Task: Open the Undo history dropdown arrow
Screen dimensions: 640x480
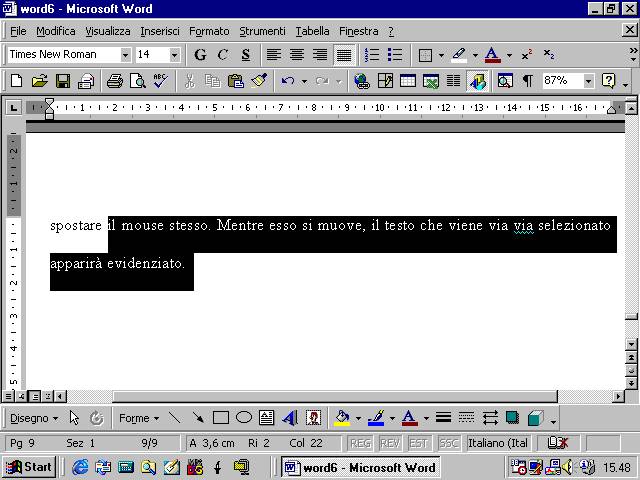Action: (304, 81)
